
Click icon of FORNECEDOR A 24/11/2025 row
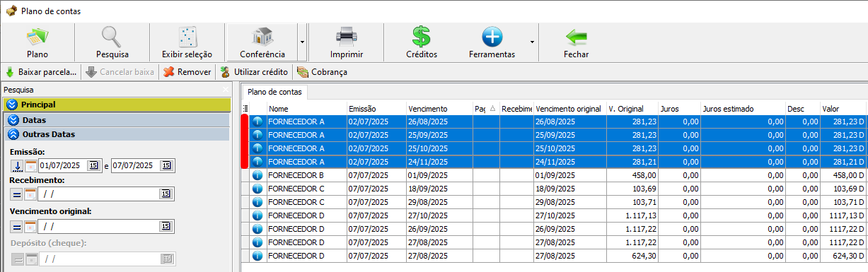257,162
